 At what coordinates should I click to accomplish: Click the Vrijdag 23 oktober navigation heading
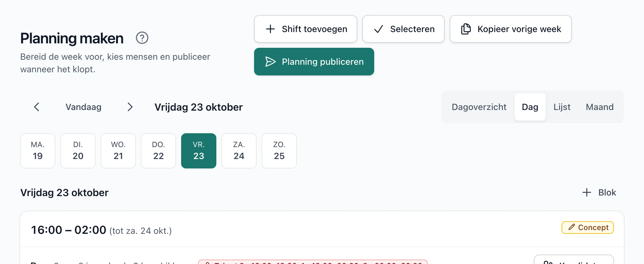198,107
